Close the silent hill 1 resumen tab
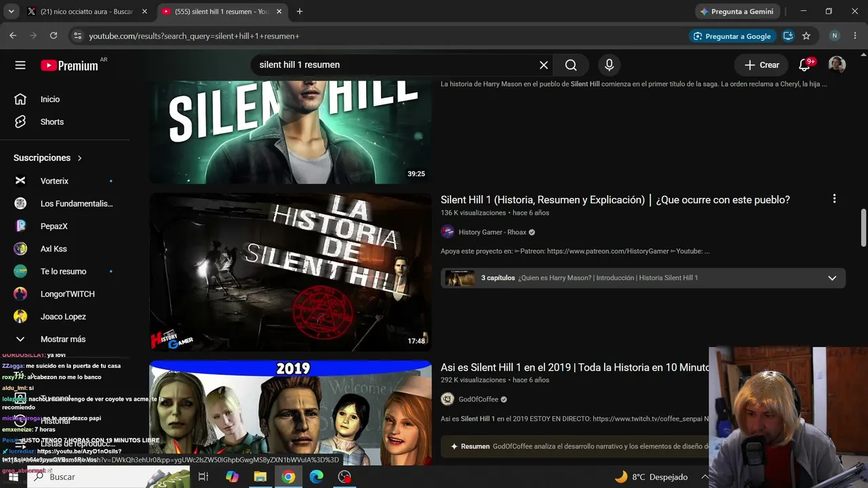The height and width of the screenshot is (488, 868). coord(279,12)
